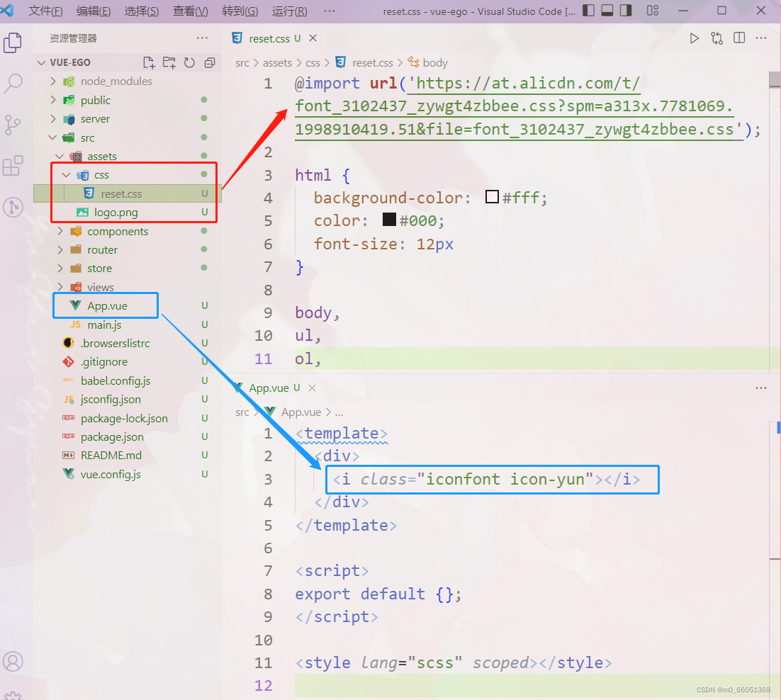The width and height of the screenshot is (781, 700).
Task: Click the white #fff color swatch
Action: point(492,197)
